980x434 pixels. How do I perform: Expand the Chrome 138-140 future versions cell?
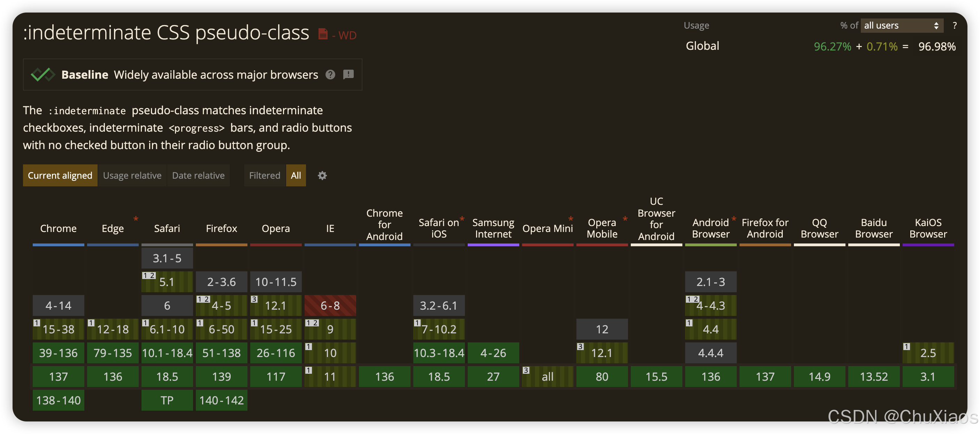click(x=58, y=400)
